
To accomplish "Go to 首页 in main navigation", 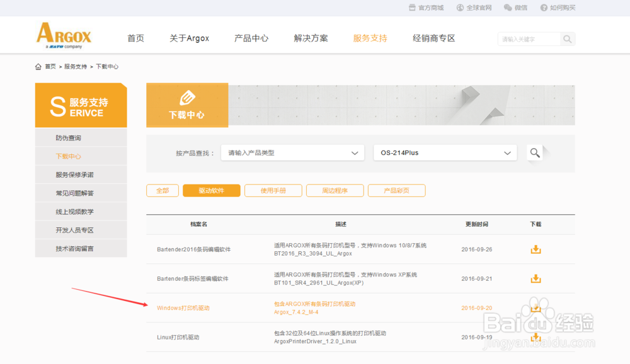I will point(136,38).
